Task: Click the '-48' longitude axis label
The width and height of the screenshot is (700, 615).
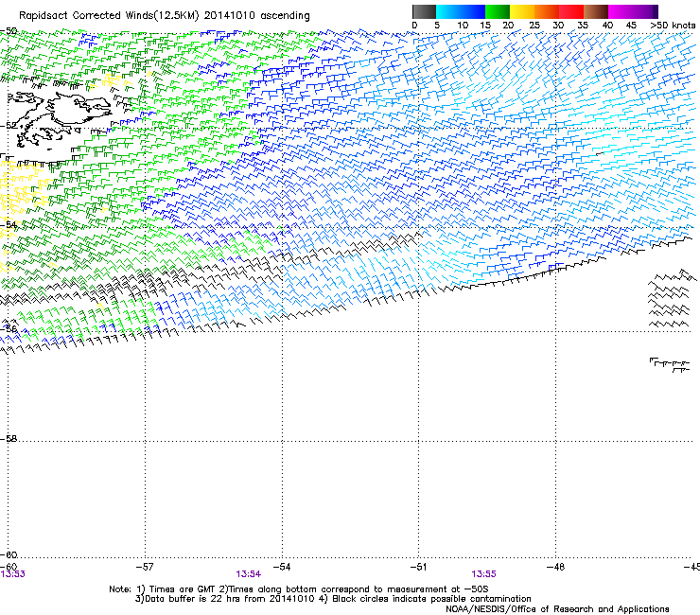Action: 555,567
